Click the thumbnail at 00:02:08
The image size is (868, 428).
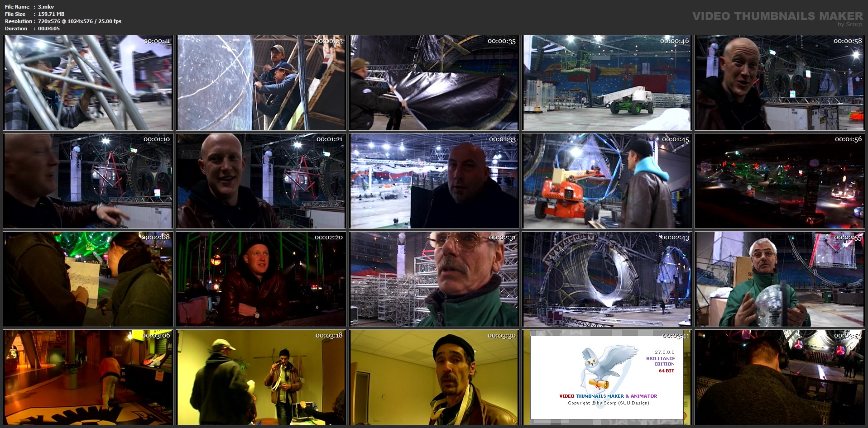pos(88,279)
